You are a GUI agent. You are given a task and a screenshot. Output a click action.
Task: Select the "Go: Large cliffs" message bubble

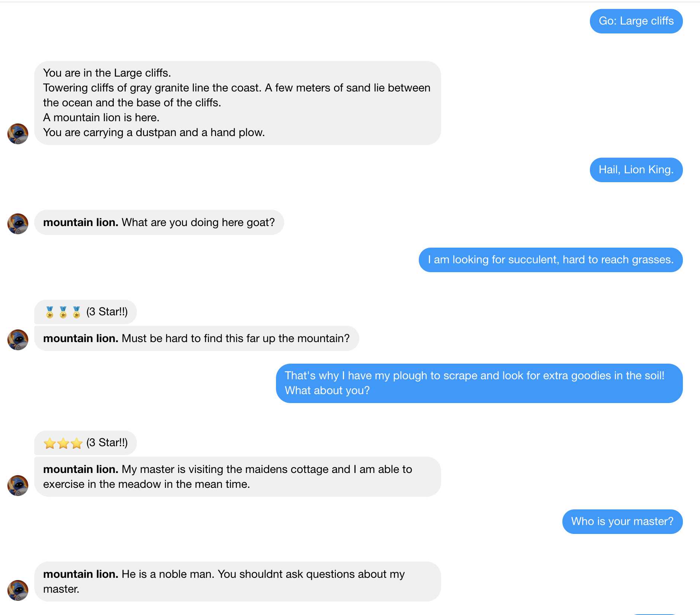(x=636, y=21)
